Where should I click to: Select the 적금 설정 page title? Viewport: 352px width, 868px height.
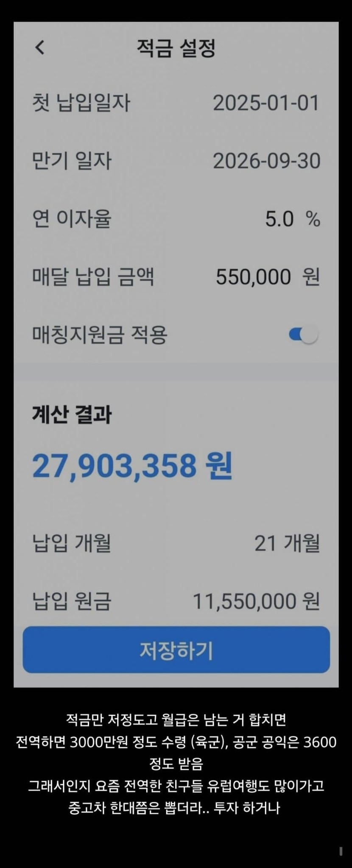click(176, 48)
